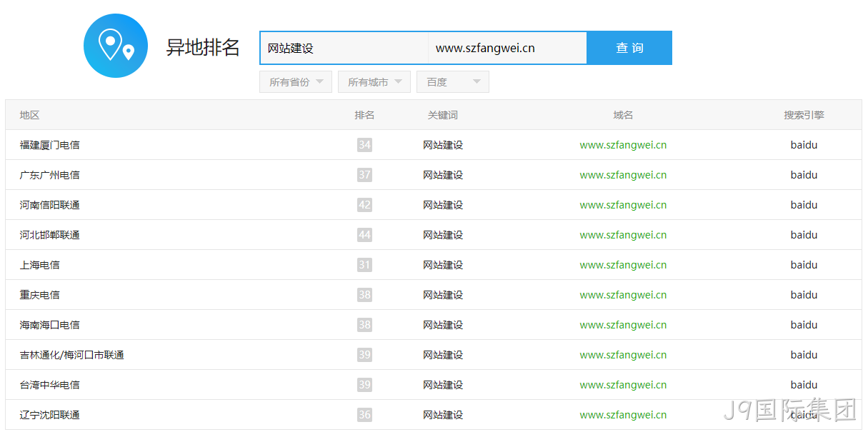
Task: Click the 异地排名 page title
Action: [x=203, y=48]
